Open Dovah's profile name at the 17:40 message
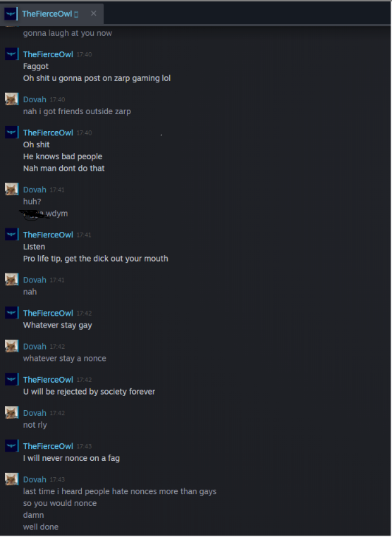Image resolution: width=392 pixels, height=537 pixels. click(x=35, y=99)
